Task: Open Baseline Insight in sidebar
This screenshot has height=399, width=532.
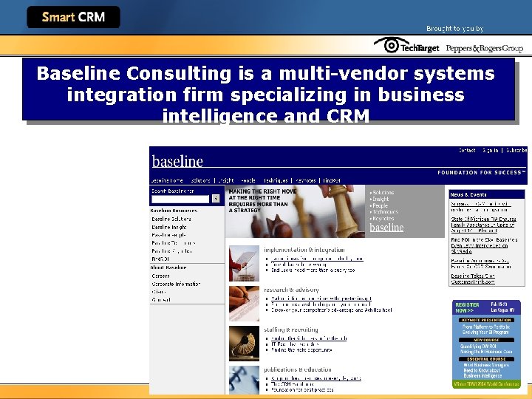Action: click(x=169, y=228)
